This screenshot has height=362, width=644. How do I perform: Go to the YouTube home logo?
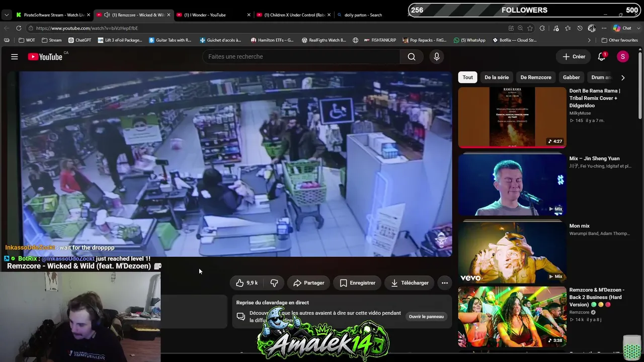[x=45, y=57]
